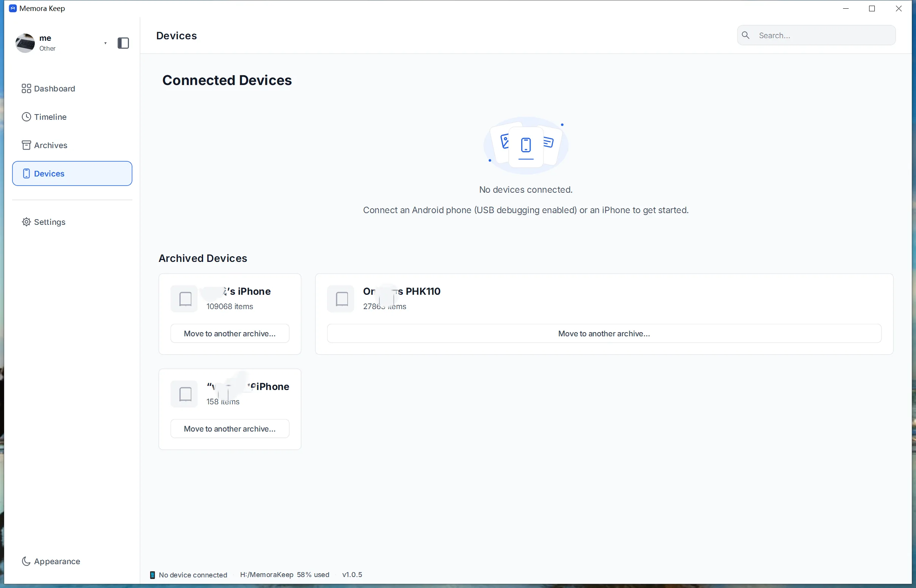Click the Appearance moon icon
Viewport: 916px width, 588px height.
(x=26, y=561)
